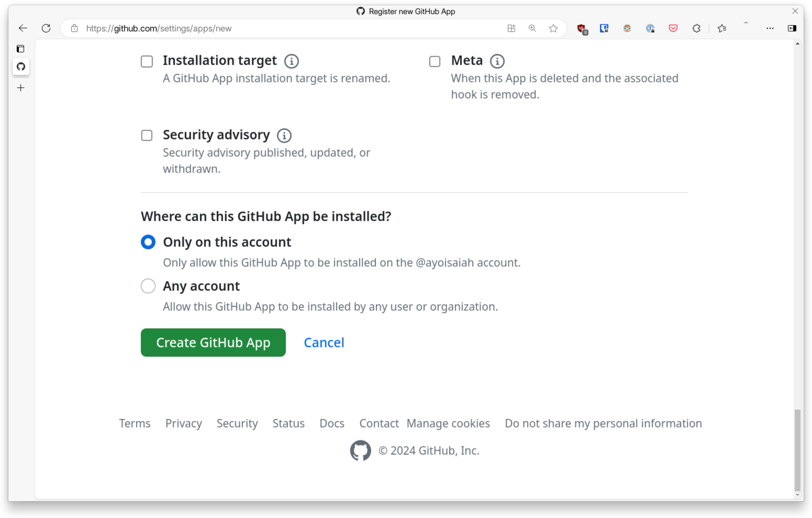Screen dimensions: 812x518
Task: Cancel the GitHub App registration
Action: tap(324, 342)
